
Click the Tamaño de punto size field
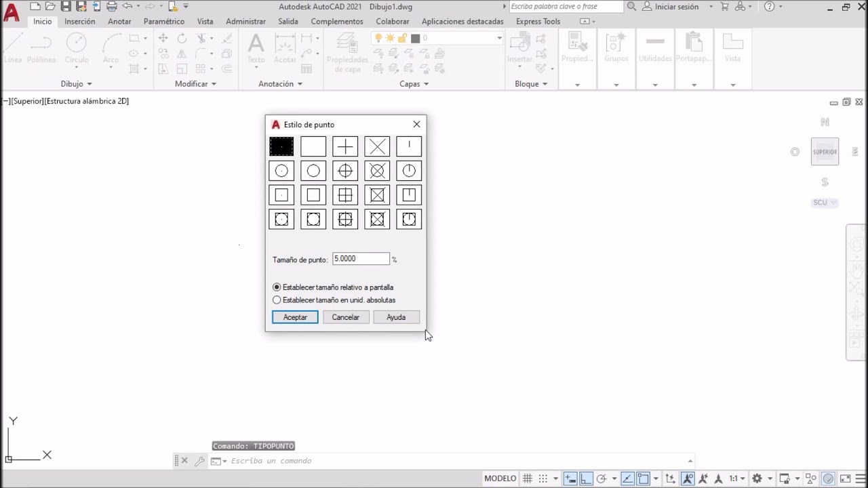pyautogui.click(x=361, y=259)
